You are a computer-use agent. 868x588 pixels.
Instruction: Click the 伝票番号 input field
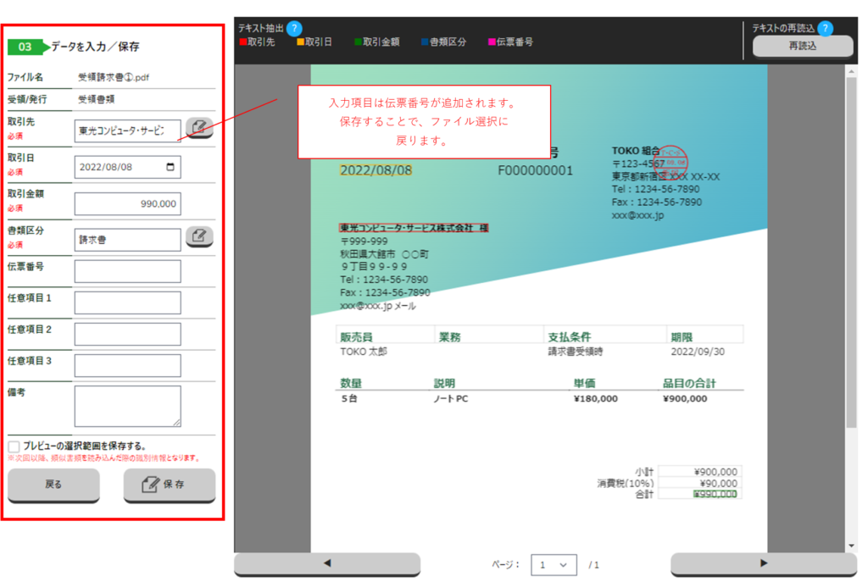click(127, 271)
